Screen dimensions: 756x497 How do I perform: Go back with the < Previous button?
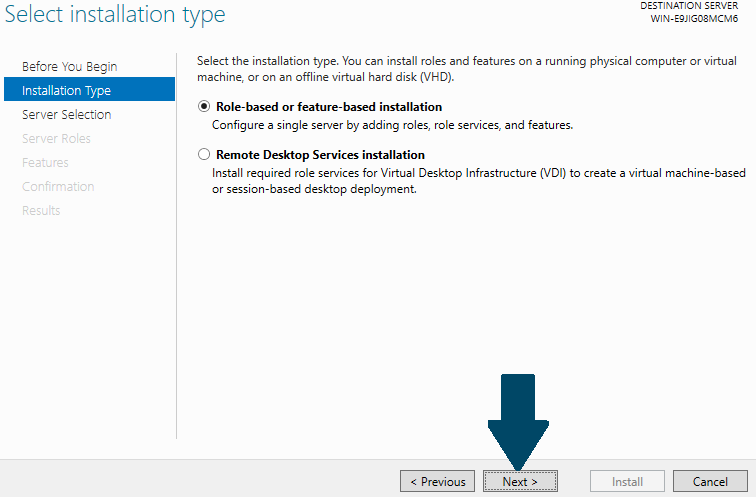click(x=437, y=481)
